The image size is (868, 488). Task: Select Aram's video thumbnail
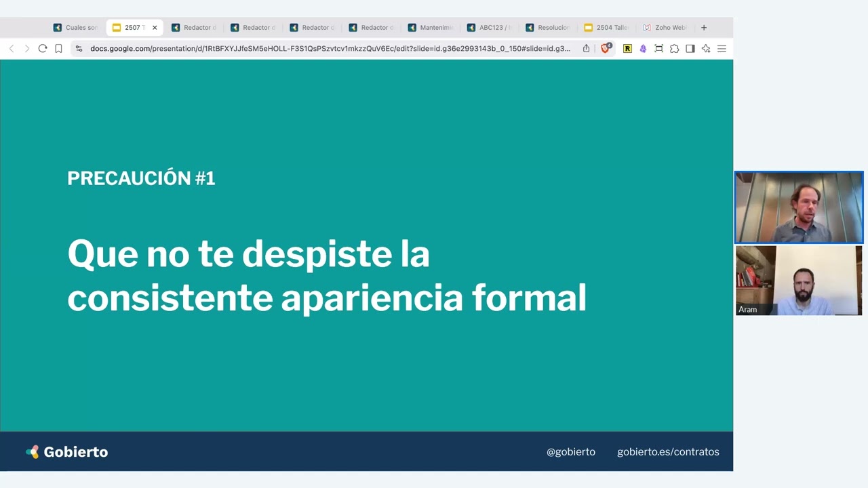coord(799,281)
